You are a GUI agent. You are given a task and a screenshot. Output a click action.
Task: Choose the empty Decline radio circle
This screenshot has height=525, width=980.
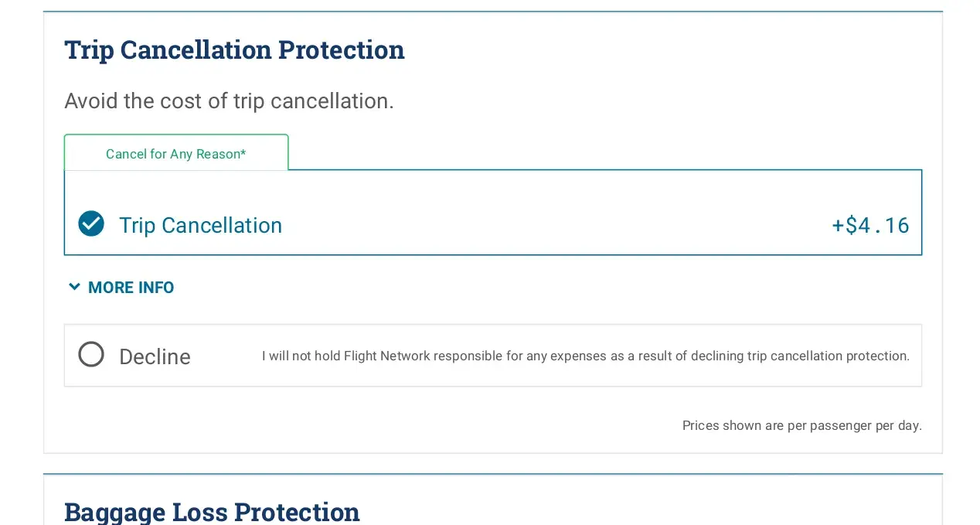(x=91, y=355)
